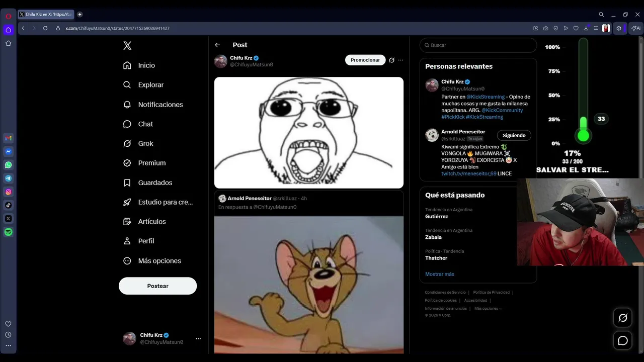The width and height of the screenshot is (644, 362).
Task: Open the twitch.tv/meneseitor_69 link
Action: [x=469, y=173]
